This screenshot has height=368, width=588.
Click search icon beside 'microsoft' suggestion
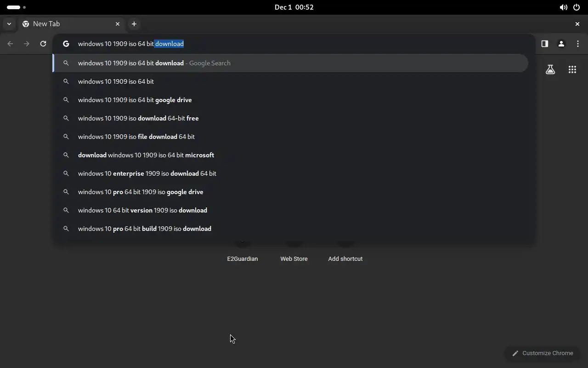pos(66,155)
